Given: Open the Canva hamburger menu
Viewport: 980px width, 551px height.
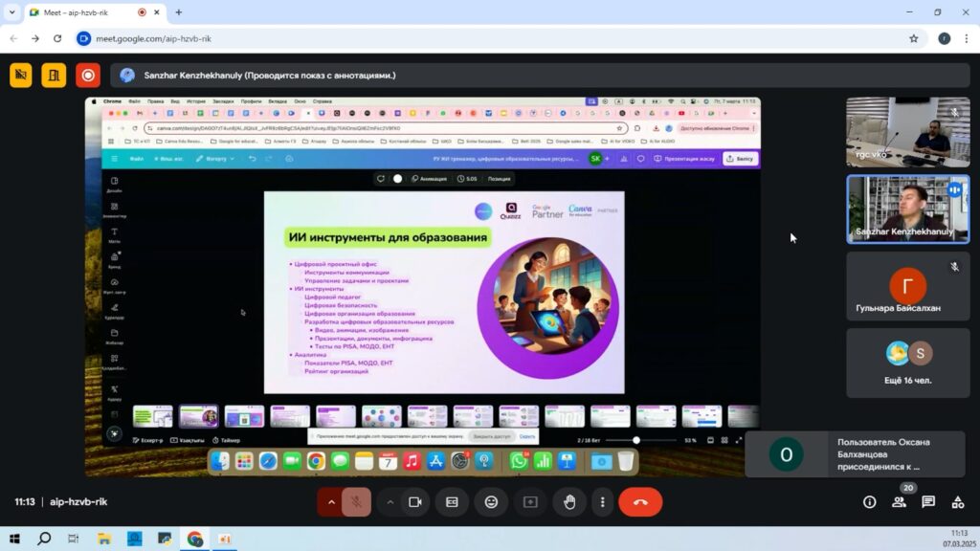Looking at the screenshot, I should [x=115, y=159].
